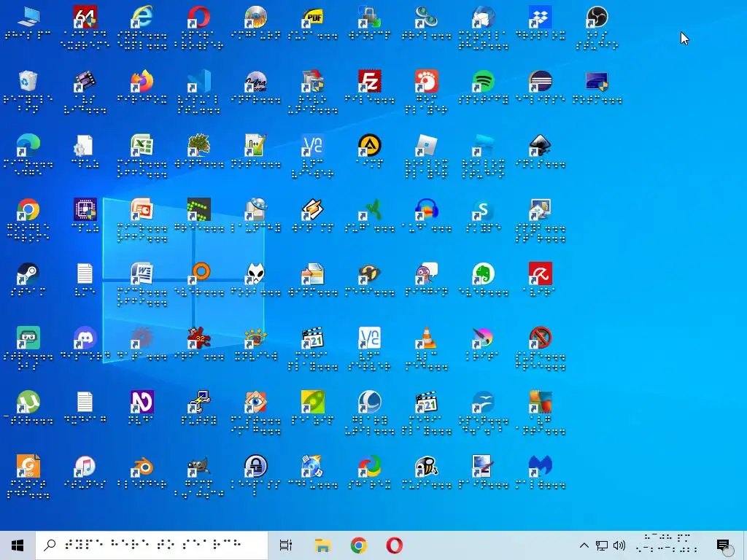Launch Spotify from the desktop
Viewport: 747px width, 560px height.
click(483, 82)
